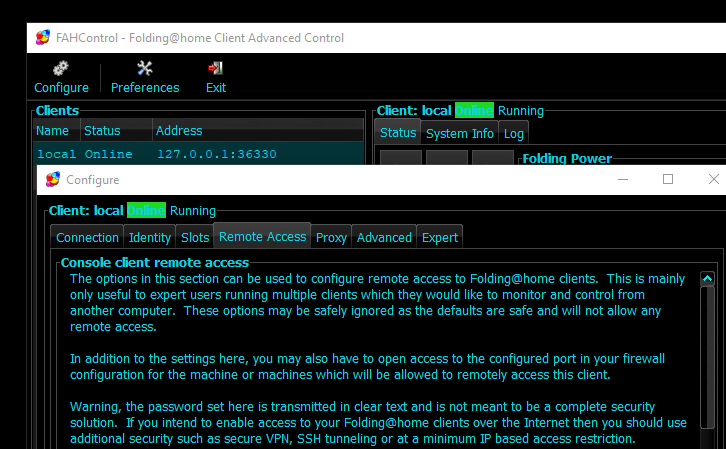Click the green Online label in Configure
This screenshot has height=449, width=726.
[x=146, y=210]
